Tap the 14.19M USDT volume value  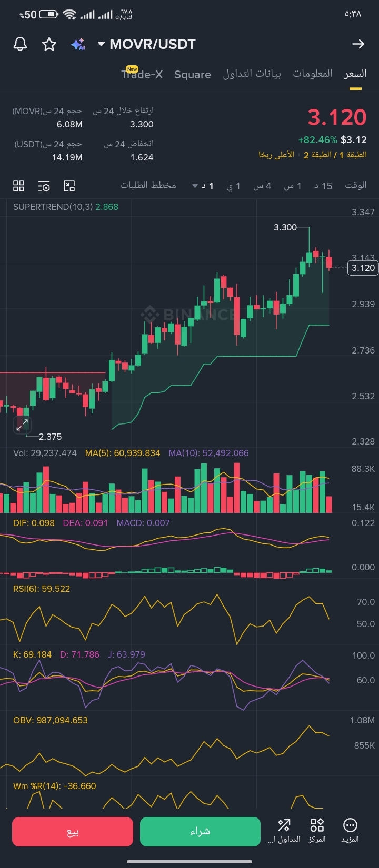coord(67,157)
